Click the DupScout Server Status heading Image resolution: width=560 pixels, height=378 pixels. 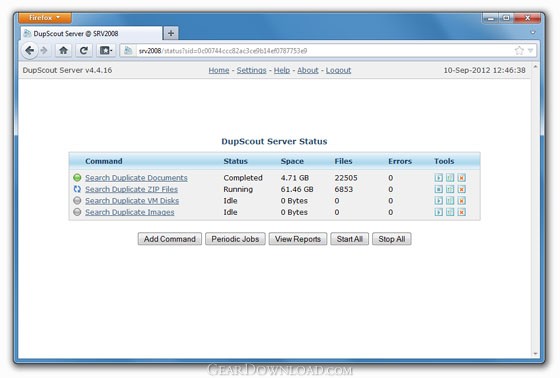coord(274,141)
